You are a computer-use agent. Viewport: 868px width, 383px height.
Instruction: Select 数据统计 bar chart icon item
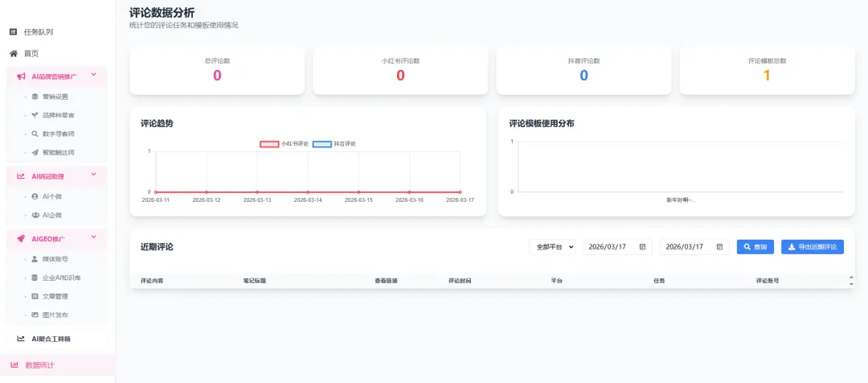(14, 364)
